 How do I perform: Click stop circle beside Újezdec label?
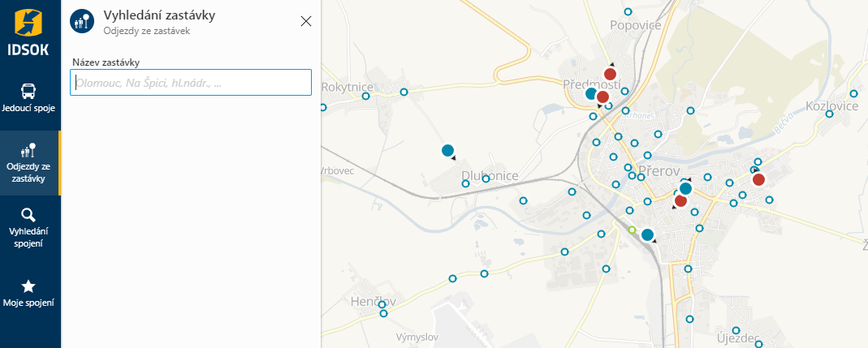click(736, 331)
